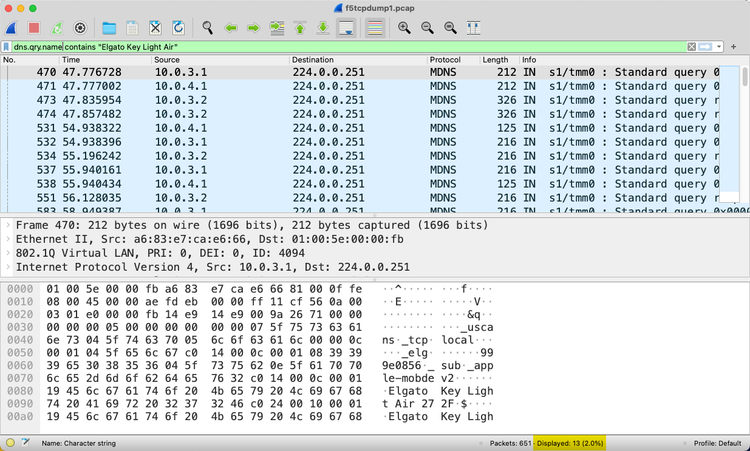Click the Find Packet magnifier icon
Image resolution: width=750 pixels, height=451 pixels.
pyautogui.click(x=208, y=27)
